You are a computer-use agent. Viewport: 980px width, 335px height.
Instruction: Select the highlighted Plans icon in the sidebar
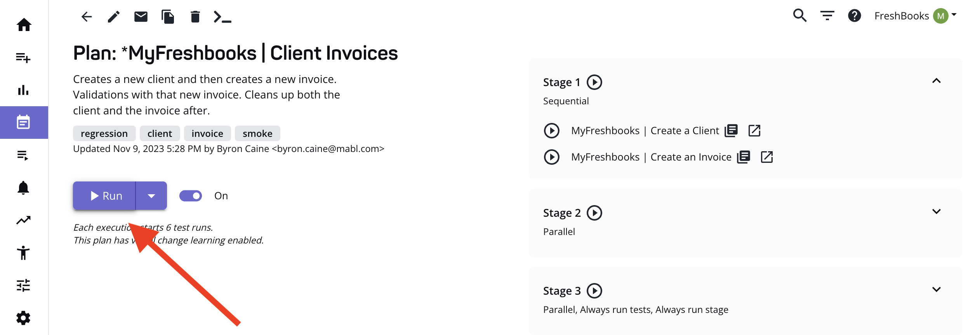(24, 122)
